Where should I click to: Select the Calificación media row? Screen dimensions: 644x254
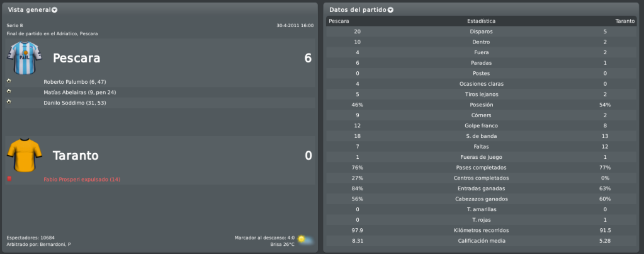pyautogui.click(x=482, y=241)
